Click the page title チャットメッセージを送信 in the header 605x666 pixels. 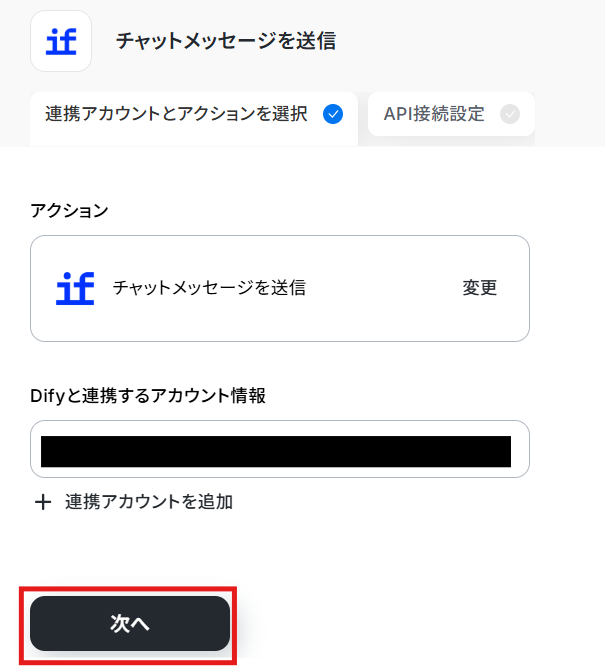226,41
